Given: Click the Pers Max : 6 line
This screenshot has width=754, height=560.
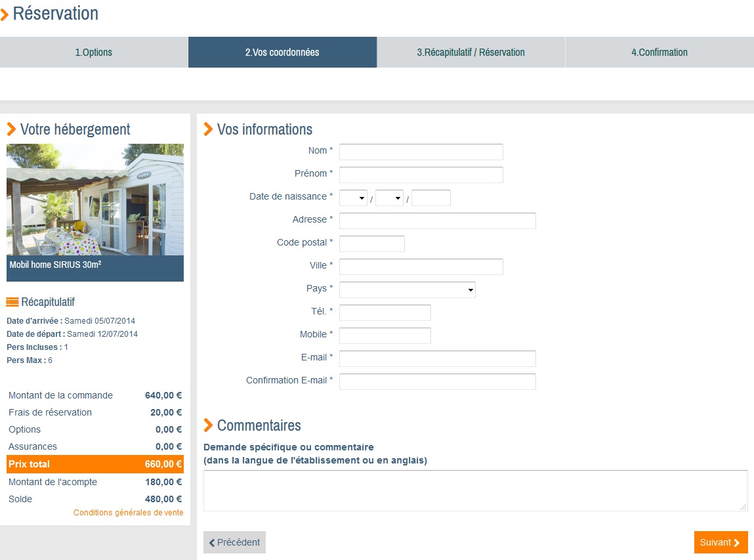Looking at the screenshot, I should [x=30, y=360].
